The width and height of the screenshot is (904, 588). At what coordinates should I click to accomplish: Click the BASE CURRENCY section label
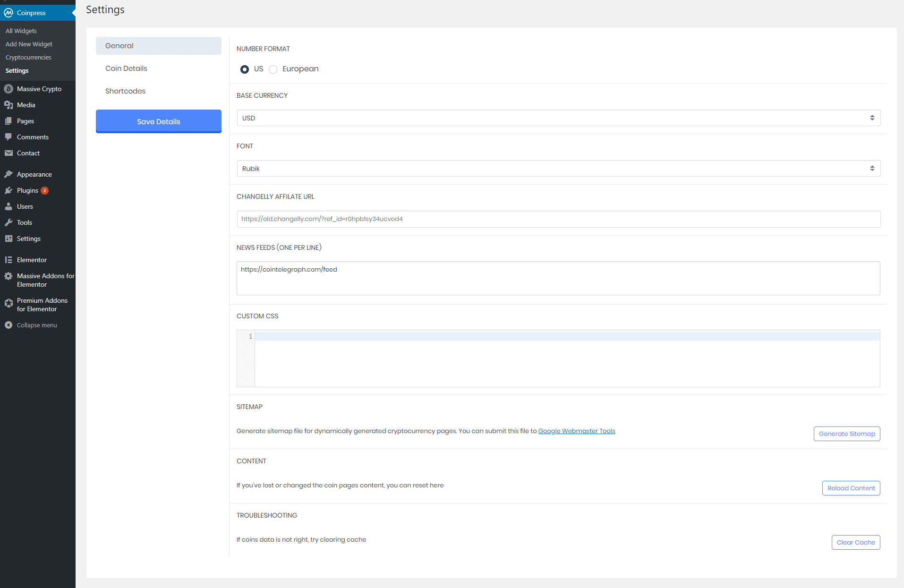[x=262, y=95]
